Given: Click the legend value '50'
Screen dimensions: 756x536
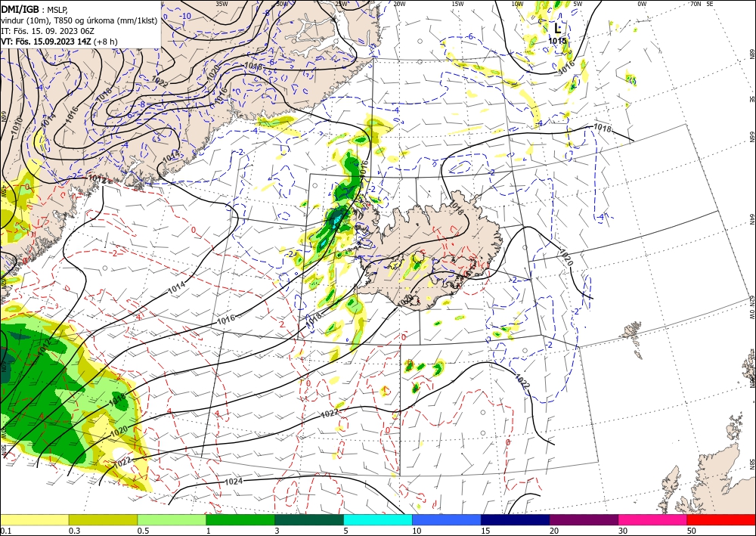Looking at the screenshot, I should [692, 531].
